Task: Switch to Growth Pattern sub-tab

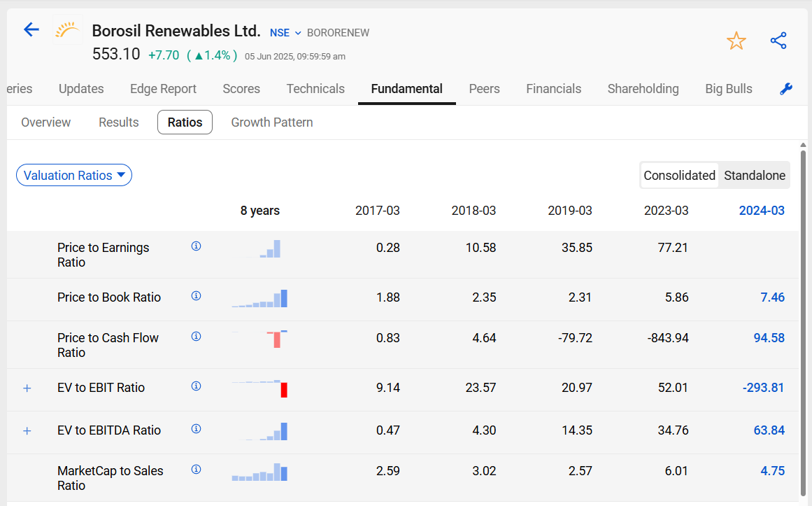Action: [x=272, y=122]
